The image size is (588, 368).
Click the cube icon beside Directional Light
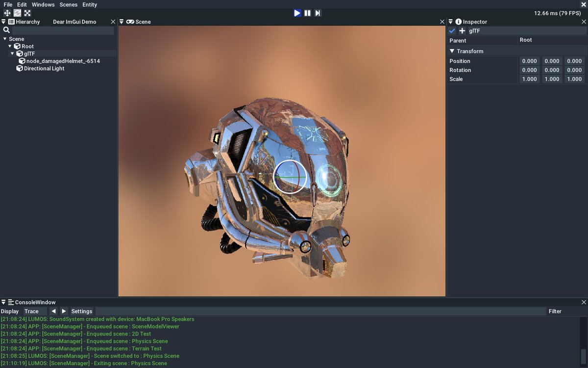coord(20,68)
